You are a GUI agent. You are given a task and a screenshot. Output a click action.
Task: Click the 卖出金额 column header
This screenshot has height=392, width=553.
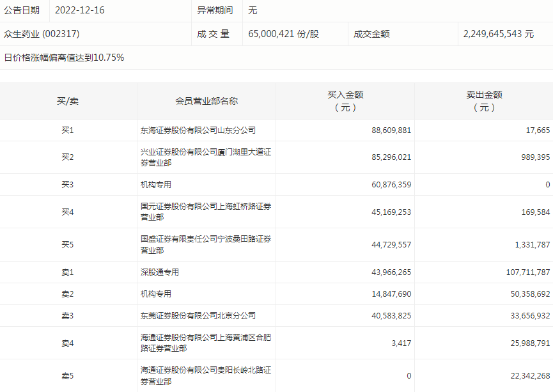click(484, 101)
